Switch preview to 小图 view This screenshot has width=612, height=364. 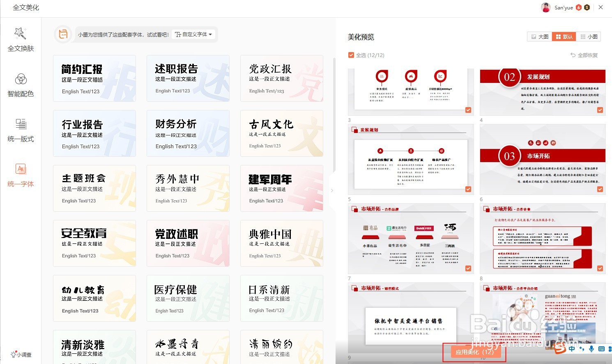click(x=589, y=37)
